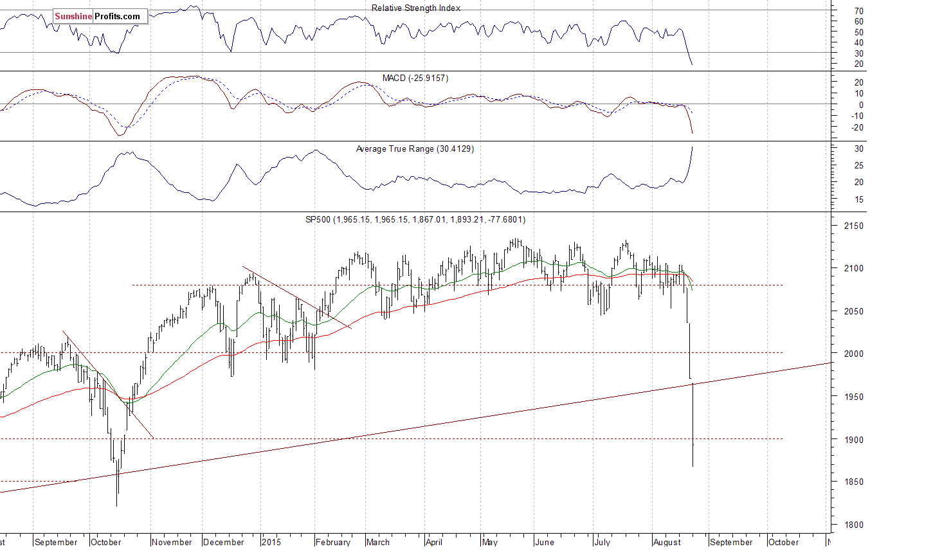Click the RSI 50 axis value

pyautogui.click(x=859, y=33)
